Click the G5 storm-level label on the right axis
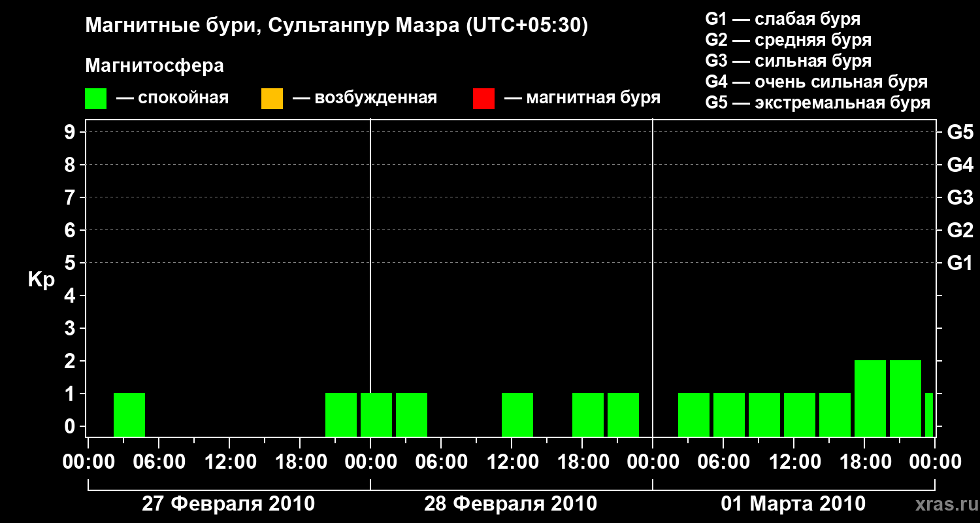 point(960,132)
